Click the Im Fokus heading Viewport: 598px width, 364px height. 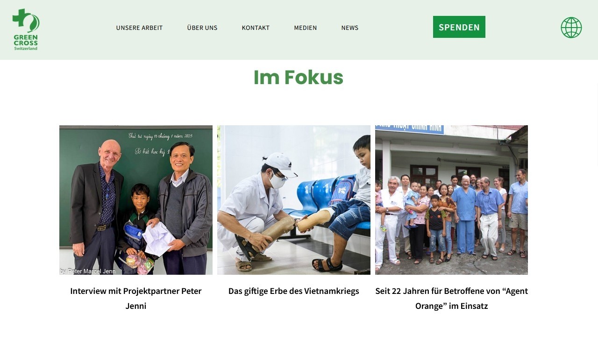299,78
